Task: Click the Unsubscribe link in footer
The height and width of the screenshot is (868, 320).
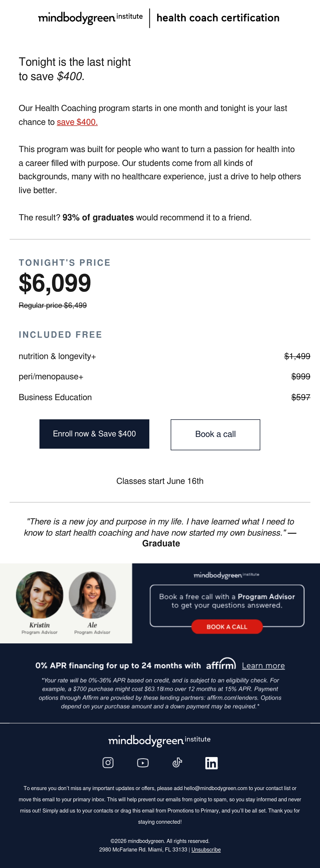Action: 206,850
